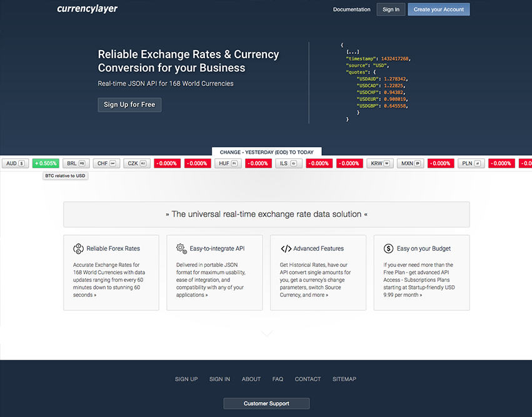Open the Documentation page
Viewport: 532px width, 417px height.
(x=351, y=9)
